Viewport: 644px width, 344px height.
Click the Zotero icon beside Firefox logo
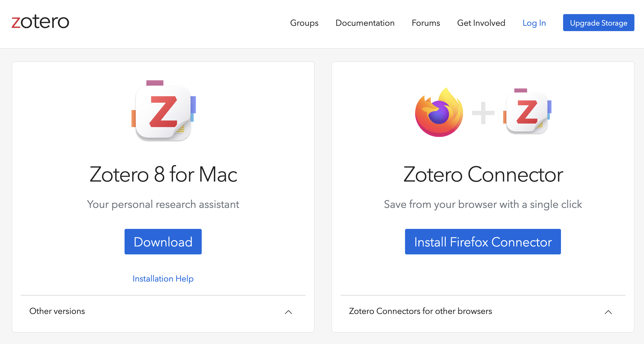pos(527,112)
